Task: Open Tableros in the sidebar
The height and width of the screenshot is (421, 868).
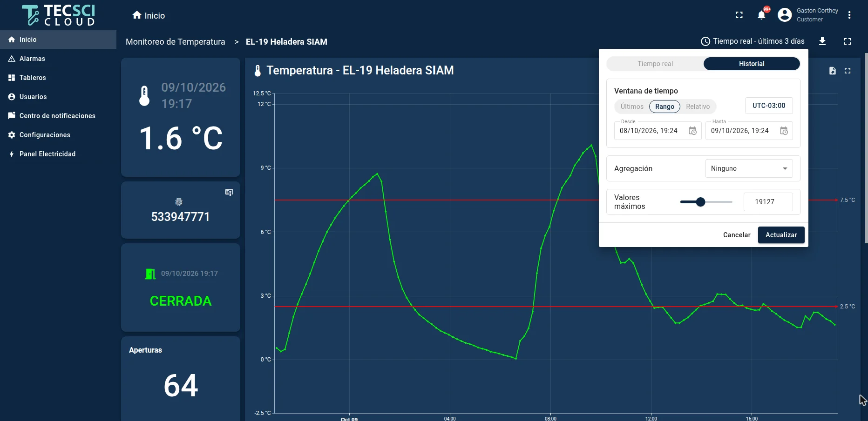Action: [x=58, y=78]
